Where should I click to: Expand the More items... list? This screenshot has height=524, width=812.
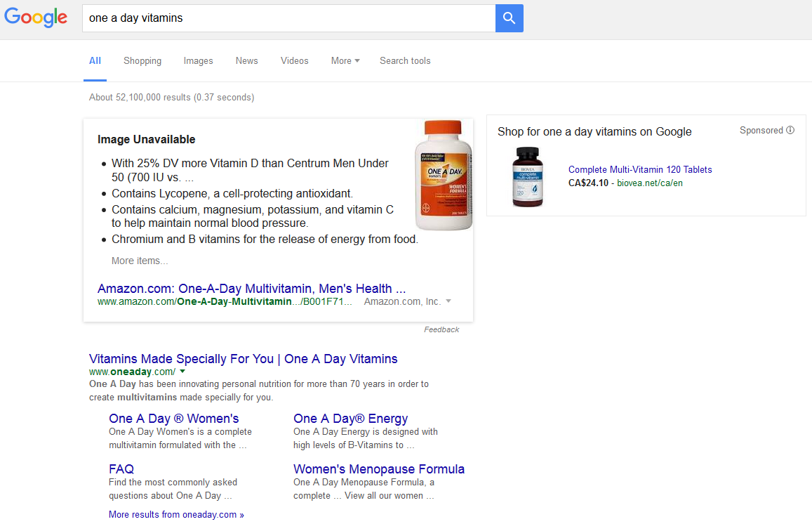pos(140,261)
